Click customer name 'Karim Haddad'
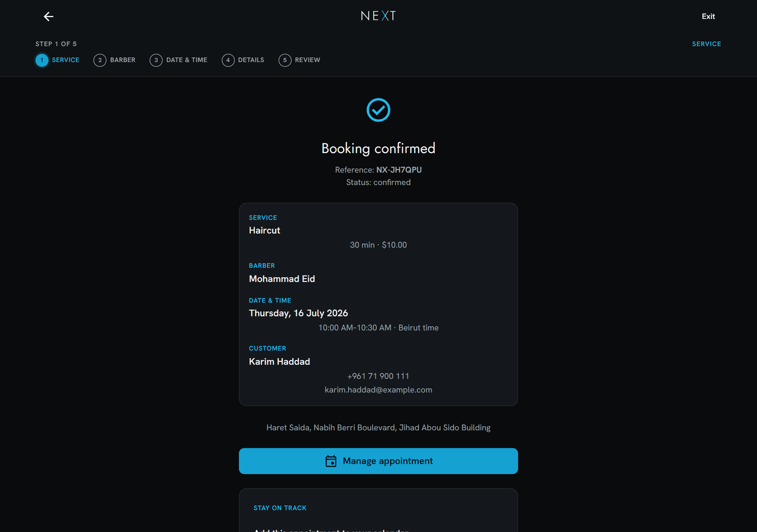This screenshot has height=532, width=757. coord(279,362)
